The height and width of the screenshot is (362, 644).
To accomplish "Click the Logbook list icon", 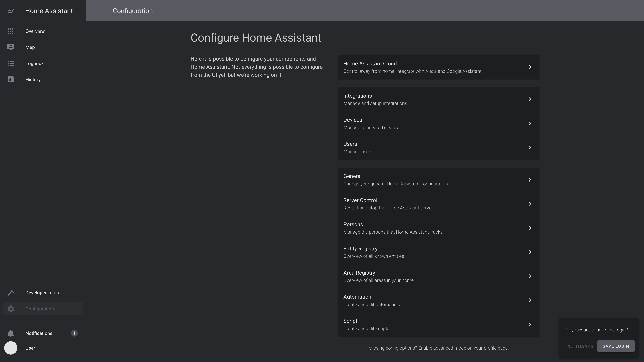I will (x=11, y=64).
